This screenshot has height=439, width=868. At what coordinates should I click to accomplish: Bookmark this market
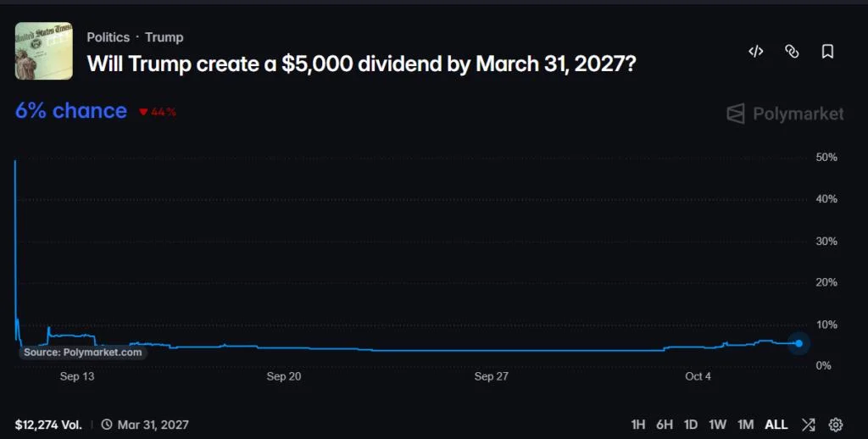point(827,52)
